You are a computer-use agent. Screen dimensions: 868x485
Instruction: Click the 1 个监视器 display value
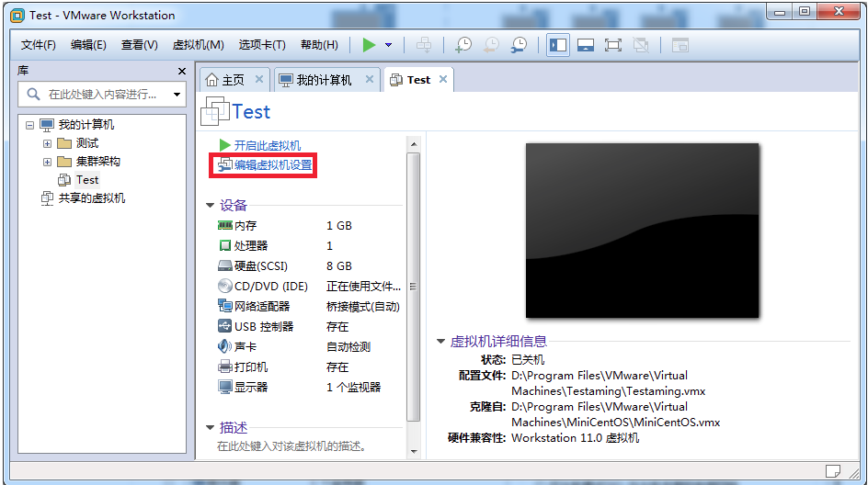click(x=353, y=387)
